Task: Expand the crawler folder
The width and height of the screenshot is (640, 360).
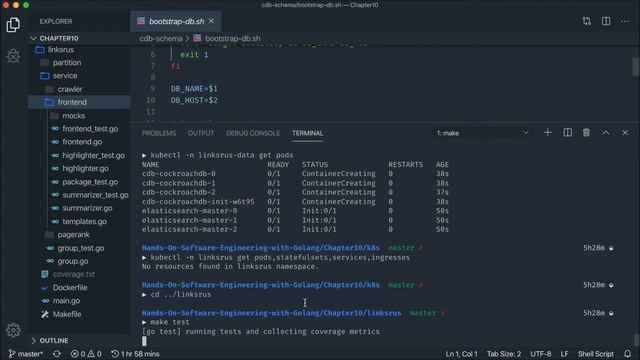Action: click(70, 89)
